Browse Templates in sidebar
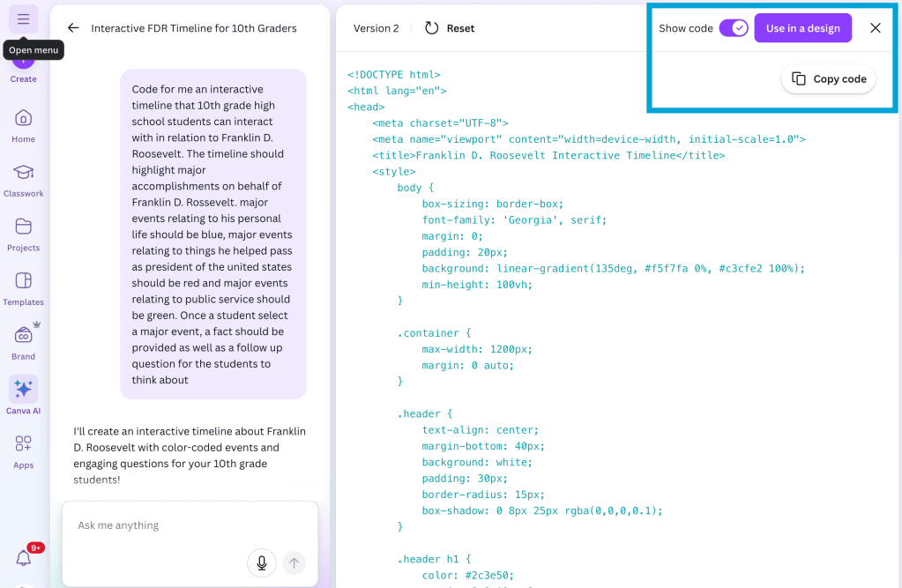 tap(24, 287)
